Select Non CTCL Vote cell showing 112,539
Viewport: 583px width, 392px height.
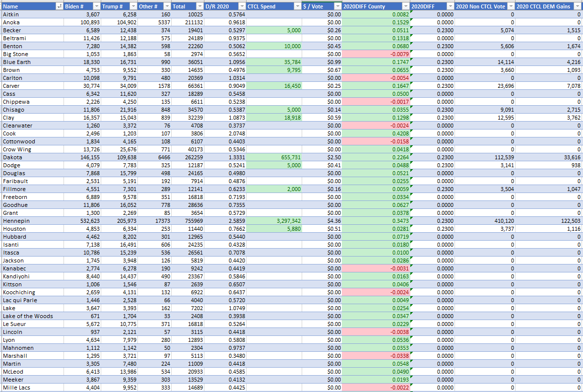pyautogui.click(x=485, y=157)
